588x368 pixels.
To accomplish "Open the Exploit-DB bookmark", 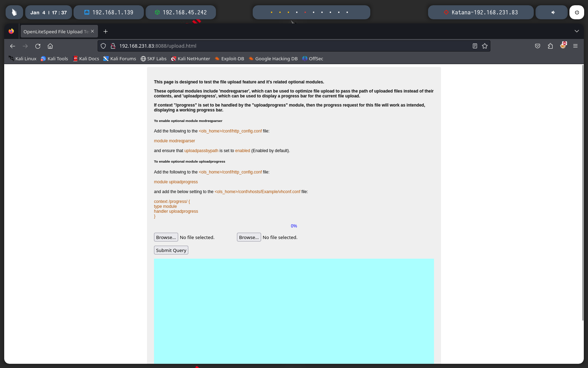I will [229, 59].
